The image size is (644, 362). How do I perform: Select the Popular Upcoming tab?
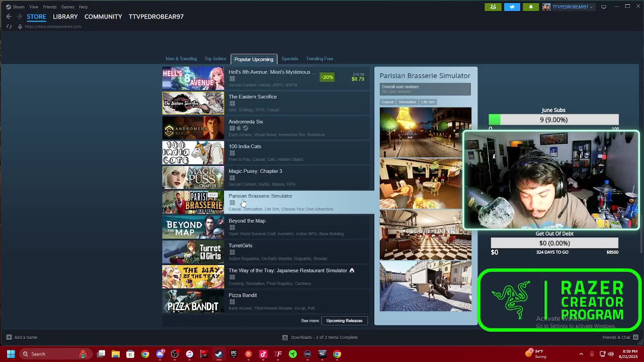(254, 59)
